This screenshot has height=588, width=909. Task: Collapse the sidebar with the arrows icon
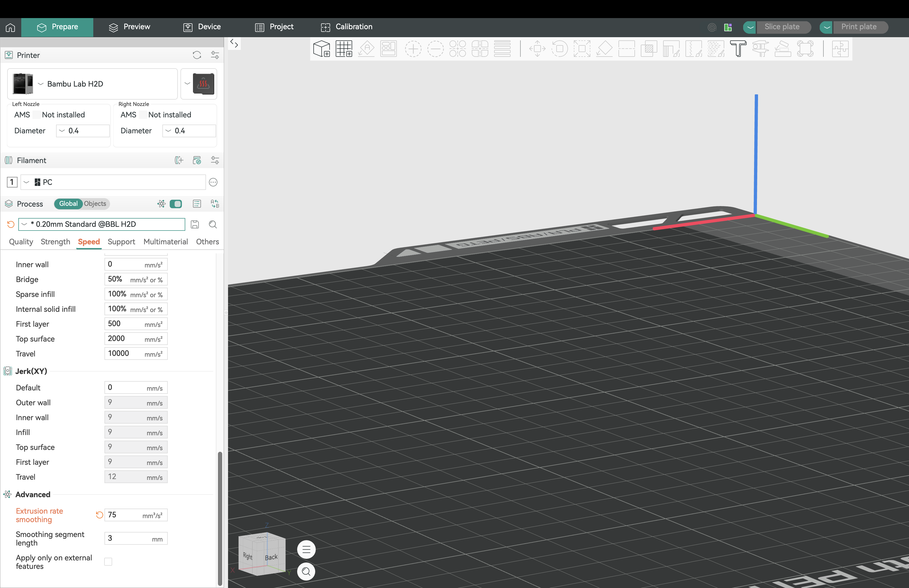click(234, 44)
